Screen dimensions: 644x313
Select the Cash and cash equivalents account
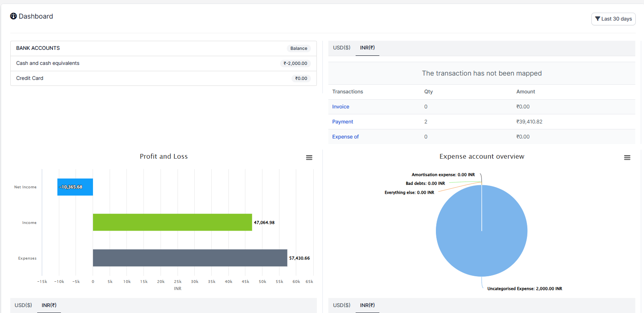(48, 63)
